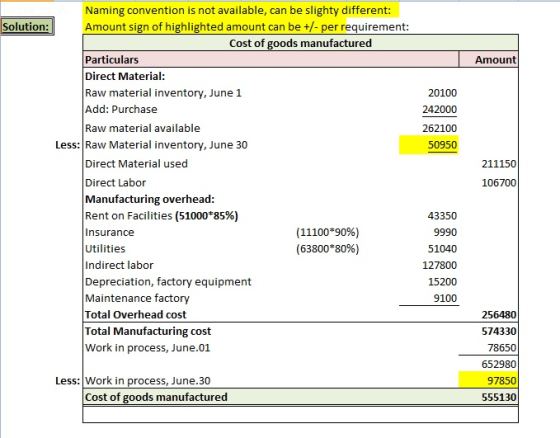Click the value 51040
Viewport: 560px width, 438px height.
(442, 249)
